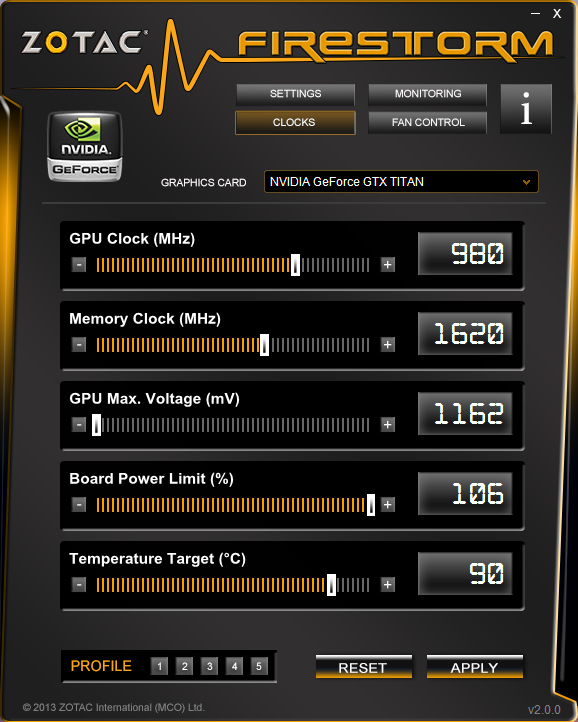Click the GPU Clock slider handle
The image size is (578, 722).
pos(295,265)
